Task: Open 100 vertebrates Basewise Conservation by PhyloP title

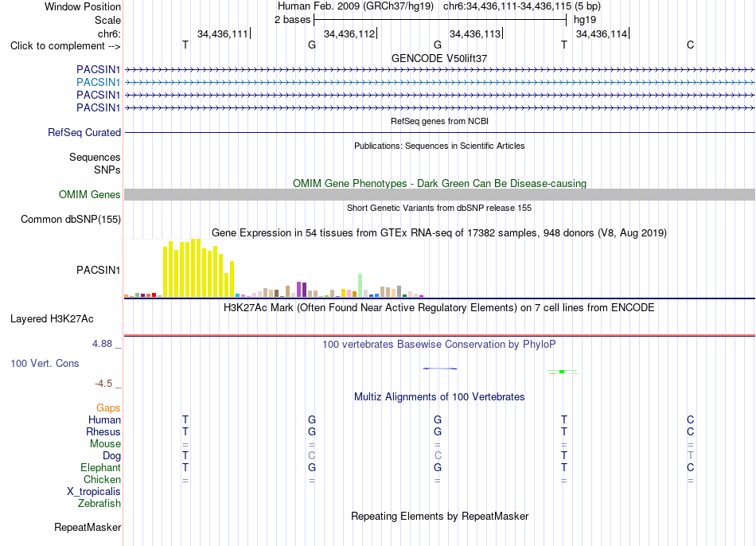Action: click(x=439, y=345)
